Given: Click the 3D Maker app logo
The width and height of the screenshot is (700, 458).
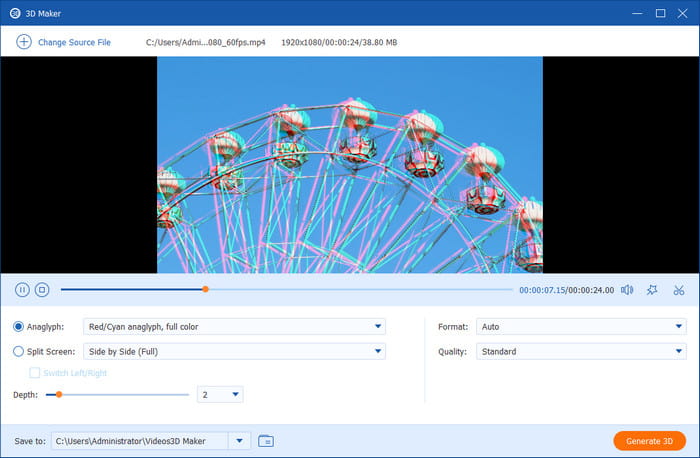Looking at the screenshot, I should pyautogui.click(x=12, y=13).
